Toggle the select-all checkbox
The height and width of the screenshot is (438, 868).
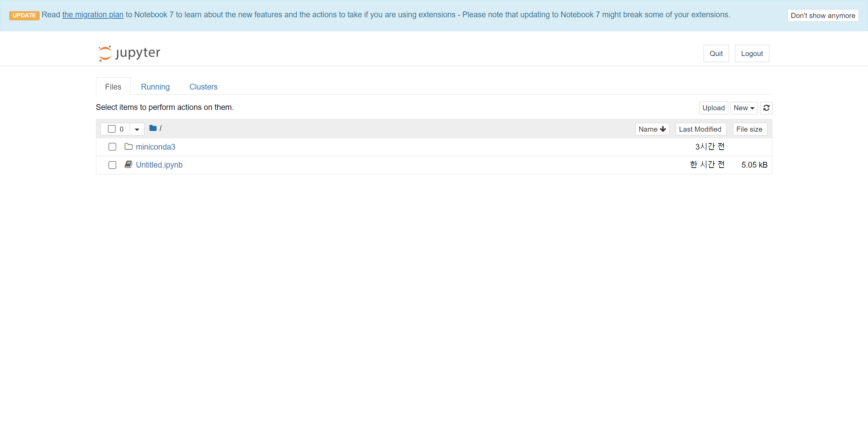coord(112,129)
